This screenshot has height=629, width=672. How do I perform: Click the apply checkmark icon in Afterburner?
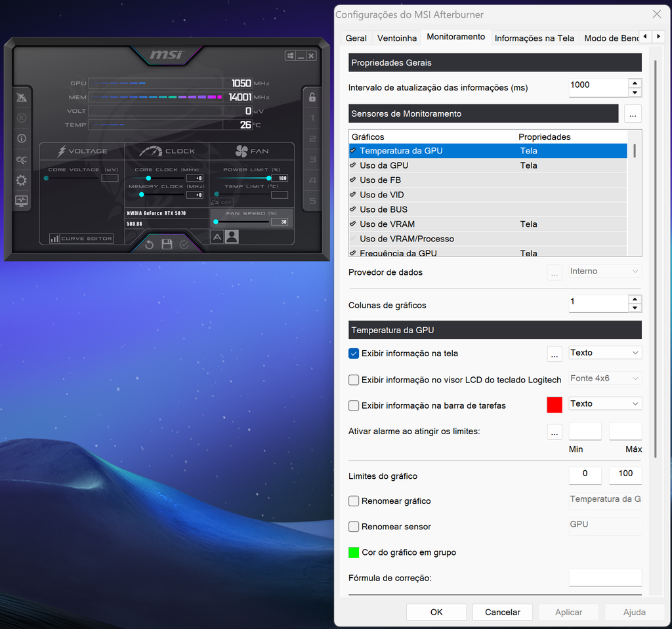pyautogui.click(x=184, y=245)
